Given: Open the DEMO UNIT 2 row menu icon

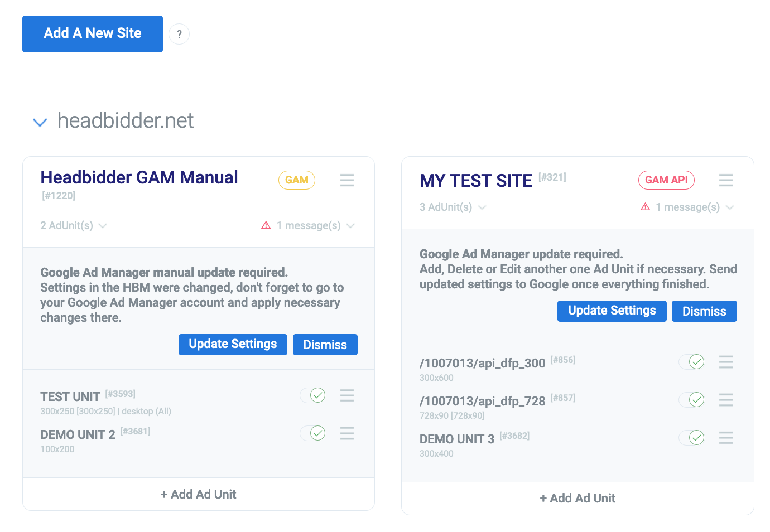Looking at the screenshot, I should [x=346, y=433].
